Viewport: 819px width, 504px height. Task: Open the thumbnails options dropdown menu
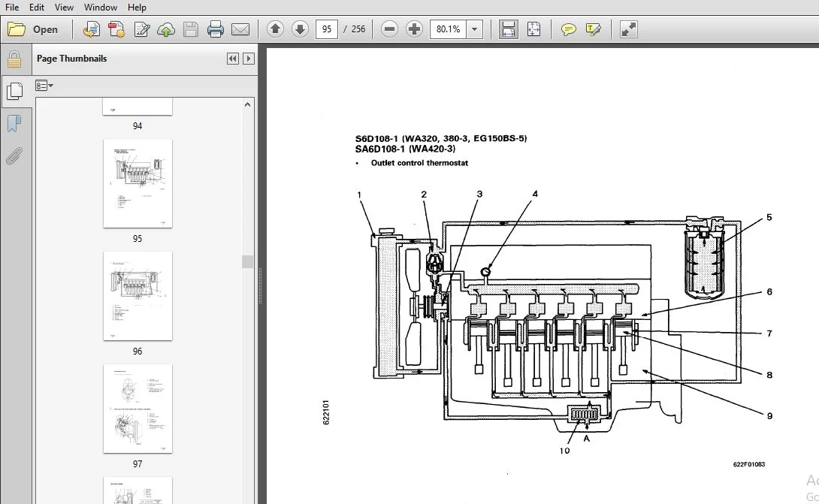44,86
